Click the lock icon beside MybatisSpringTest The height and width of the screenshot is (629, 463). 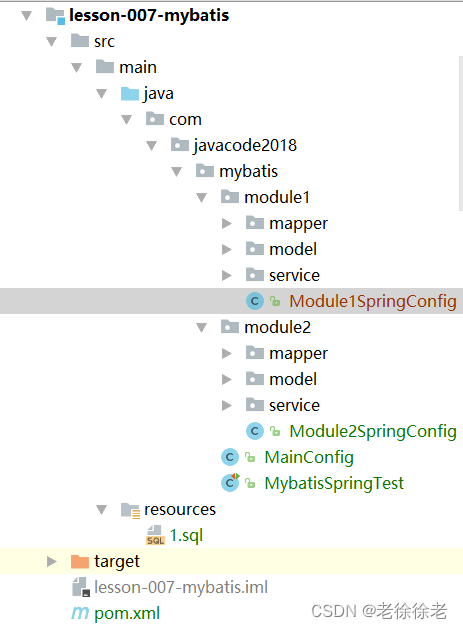[250, 483]
